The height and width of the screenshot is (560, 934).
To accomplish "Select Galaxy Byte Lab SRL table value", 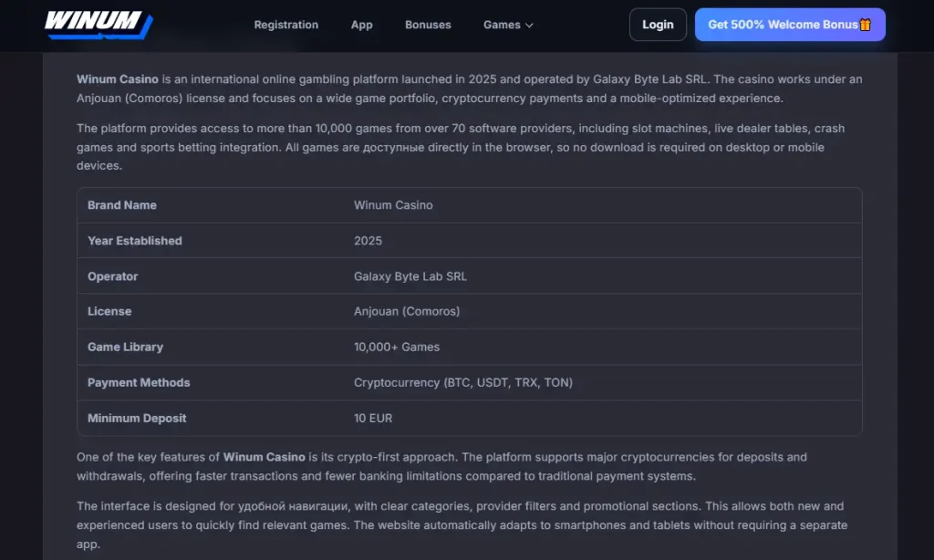I will tap(410, 276).
